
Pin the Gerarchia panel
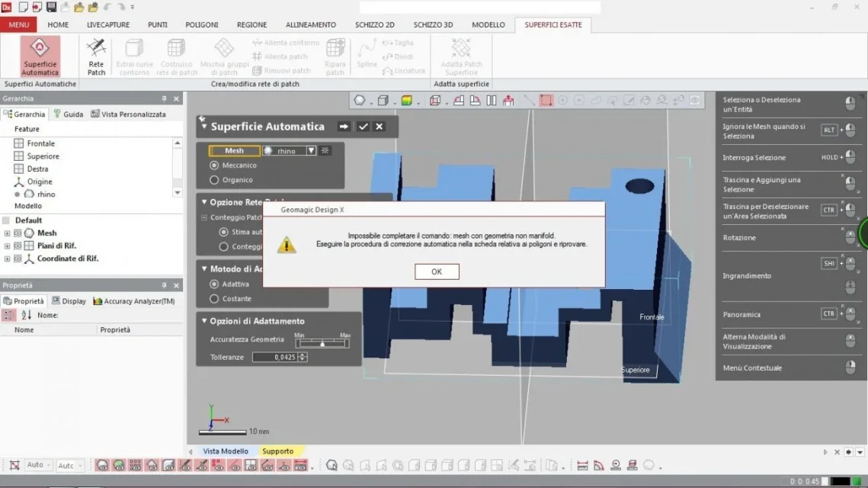(x=164, y=98)
